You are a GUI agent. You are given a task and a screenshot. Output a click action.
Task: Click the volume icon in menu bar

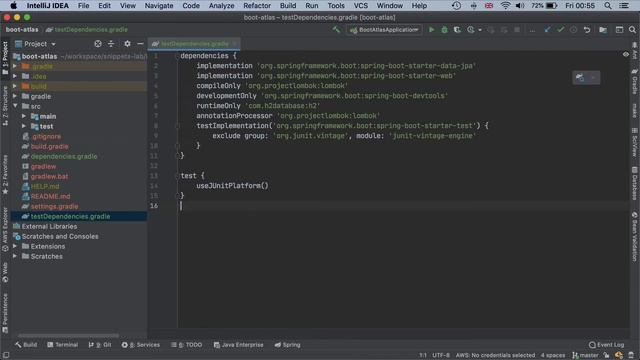[520, 6]
